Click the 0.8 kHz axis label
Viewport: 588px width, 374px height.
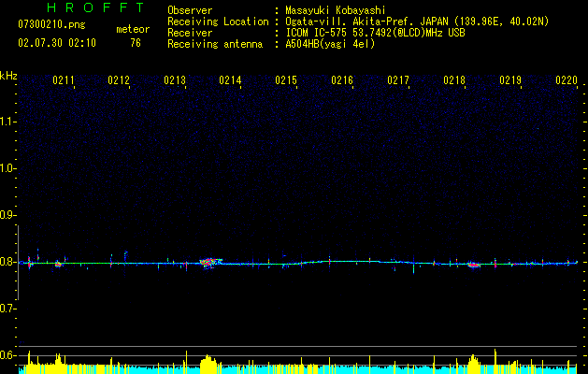(7, 262)
